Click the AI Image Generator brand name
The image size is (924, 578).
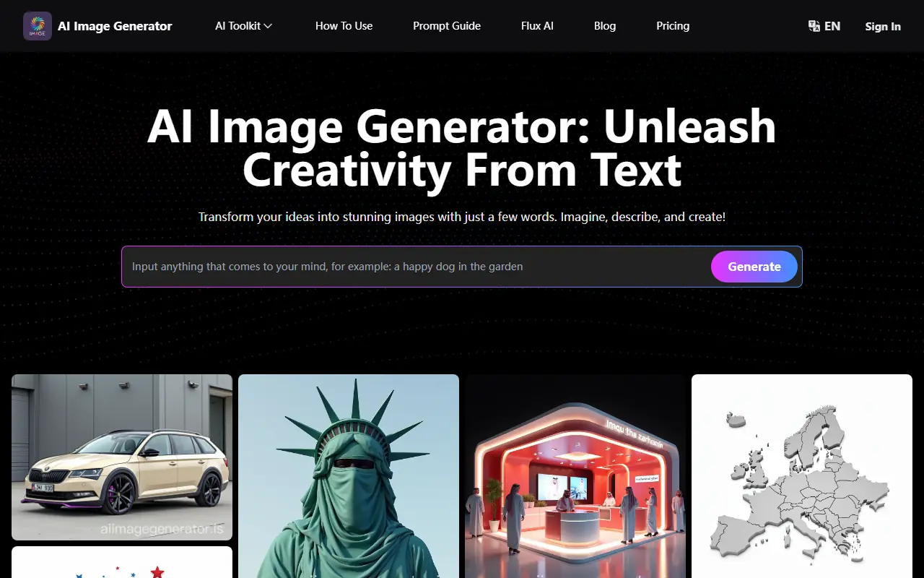click(x=115, y=26)
